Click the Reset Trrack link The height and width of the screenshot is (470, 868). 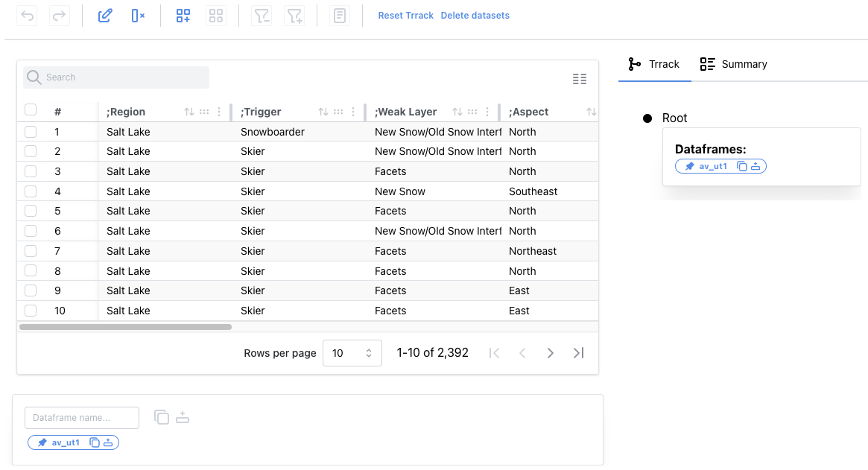point(406,16)
